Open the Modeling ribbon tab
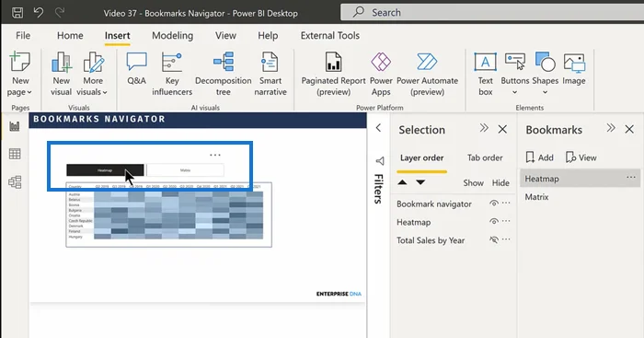Screen dimensions: 644x338 point(173,35)
